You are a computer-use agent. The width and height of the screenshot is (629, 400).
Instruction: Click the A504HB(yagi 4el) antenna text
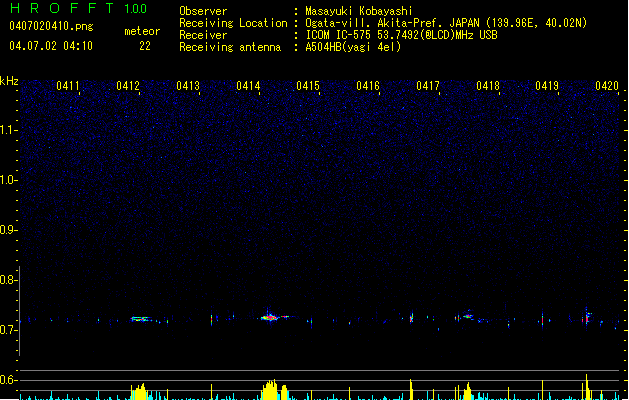[x=353, y=47]
